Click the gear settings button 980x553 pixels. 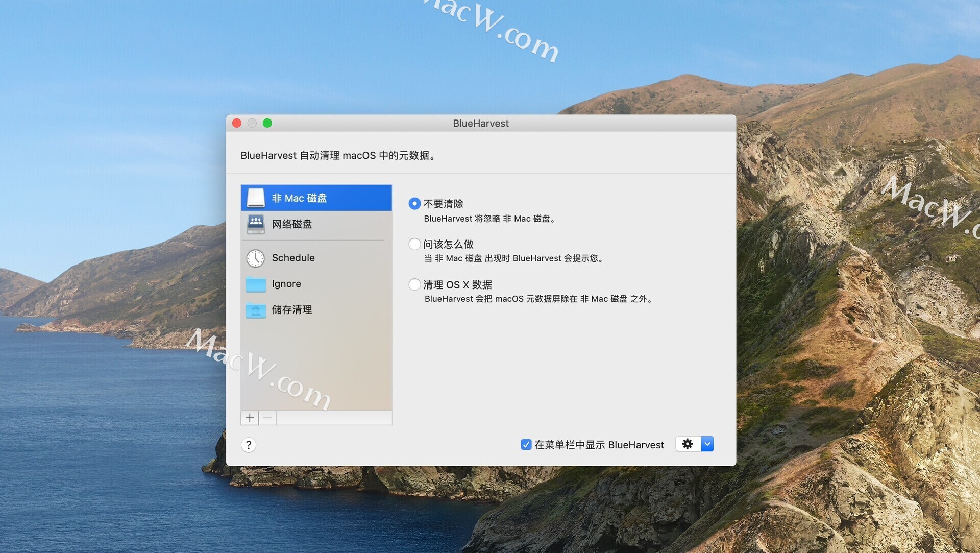click(688, 444)
